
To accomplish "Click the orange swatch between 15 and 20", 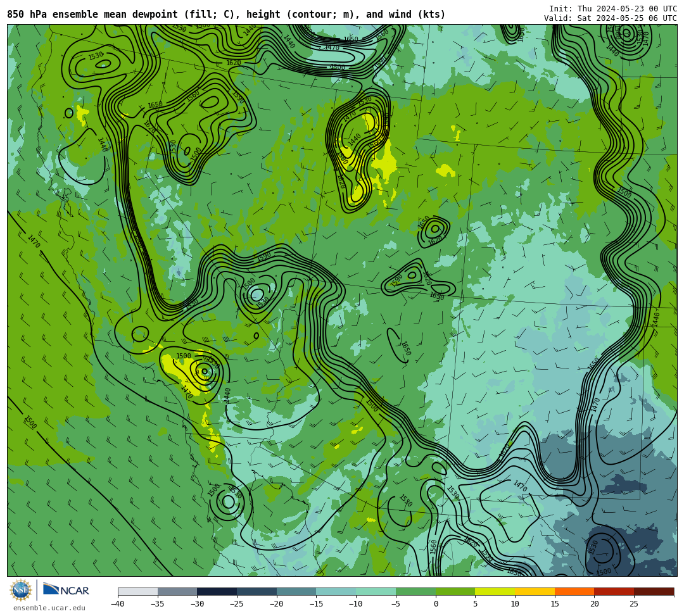I will click(x=574, y=591).
